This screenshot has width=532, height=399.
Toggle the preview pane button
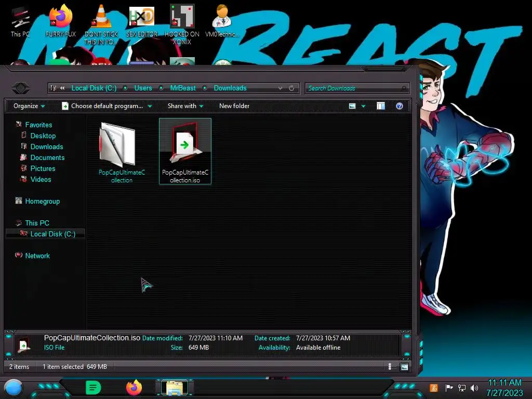point(381,106)
